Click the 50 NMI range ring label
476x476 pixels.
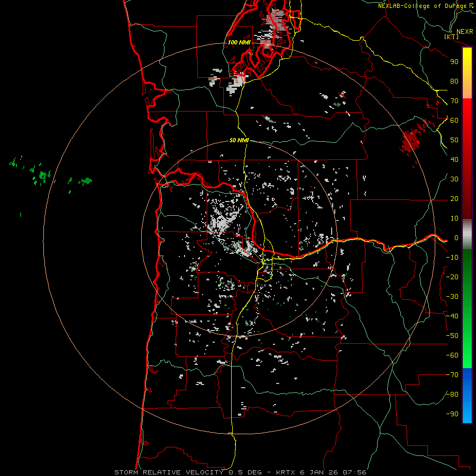pyautogui.click(x=239, y=140)
